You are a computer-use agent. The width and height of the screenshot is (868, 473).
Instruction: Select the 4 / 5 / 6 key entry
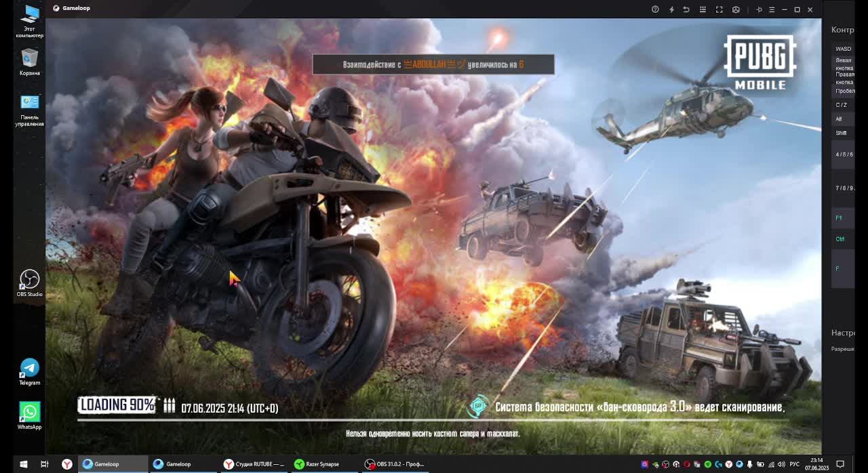(844, 155)
